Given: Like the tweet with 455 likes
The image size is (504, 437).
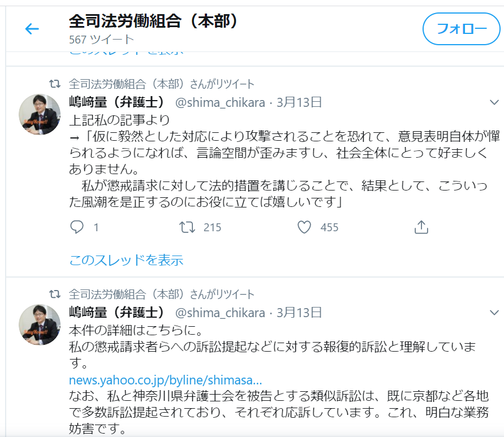Looking at the screenshot, I should pyautogui.click(x=304, y=227).
